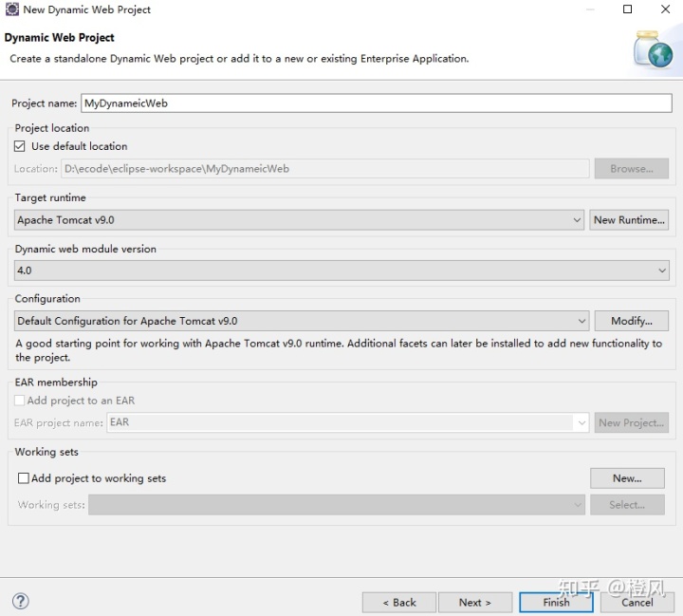The image size is (683, 616).
Task: Click the Finish button
Action: (x=556, y=603)
